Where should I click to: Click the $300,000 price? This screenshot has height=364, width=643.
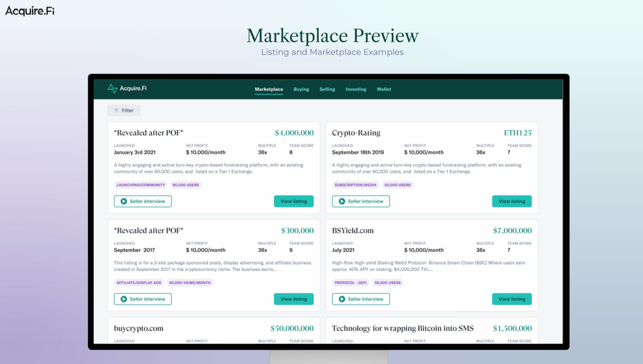tap(297, 231)
